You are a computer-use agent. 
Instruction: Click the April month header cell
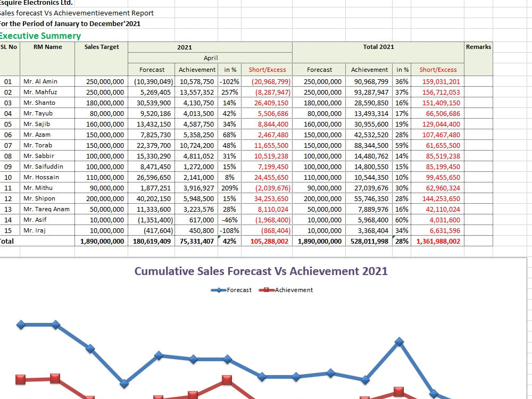(210, 58)
